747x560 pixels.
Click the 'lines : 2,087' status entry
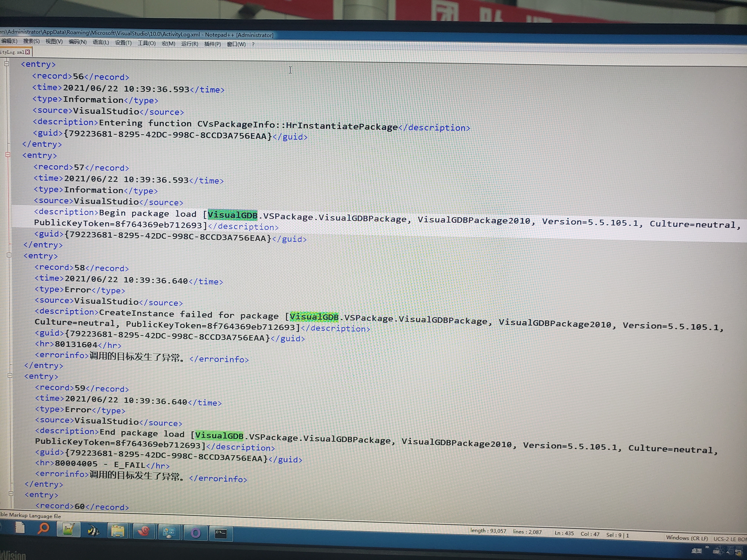pyautogui.click(x=527, y=532)
